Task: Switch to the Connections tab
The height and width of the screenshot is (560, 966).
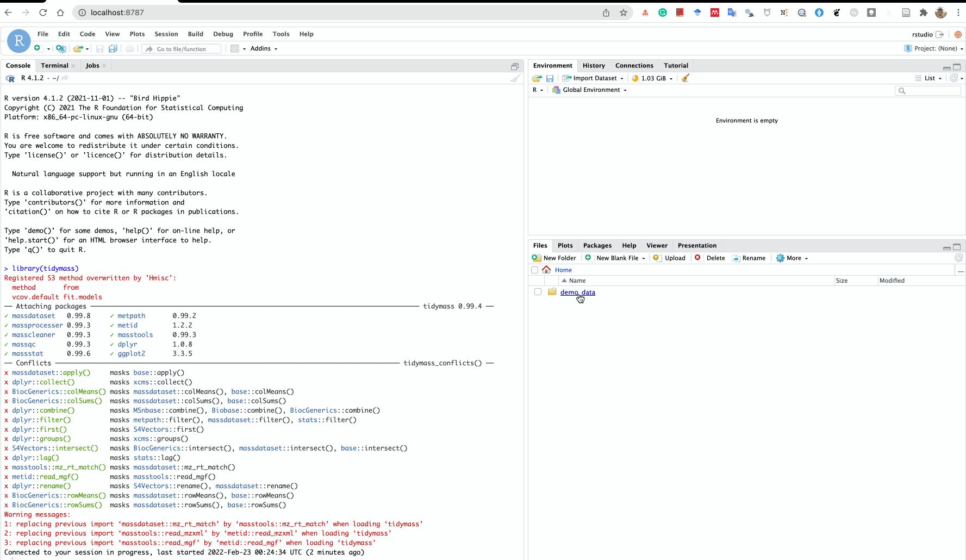Action: (634, 65)
